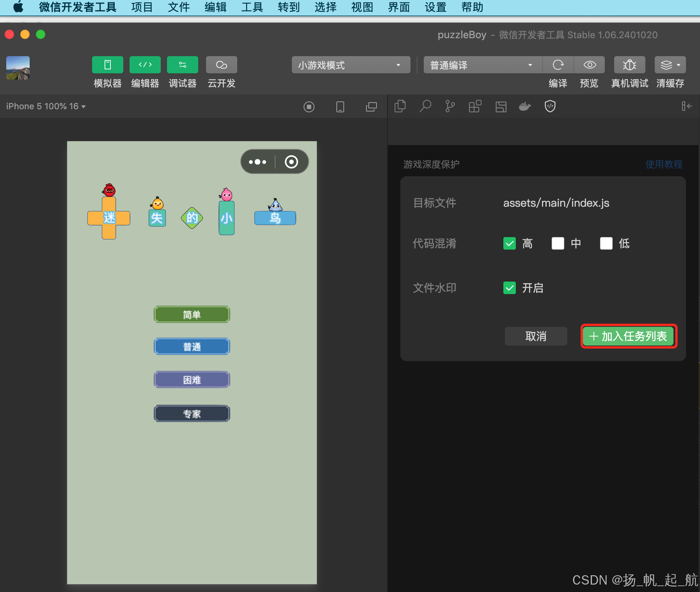Click the 清缓存 clear cache icon
This screenshot has width=700, height=592.
pos(666,65)
